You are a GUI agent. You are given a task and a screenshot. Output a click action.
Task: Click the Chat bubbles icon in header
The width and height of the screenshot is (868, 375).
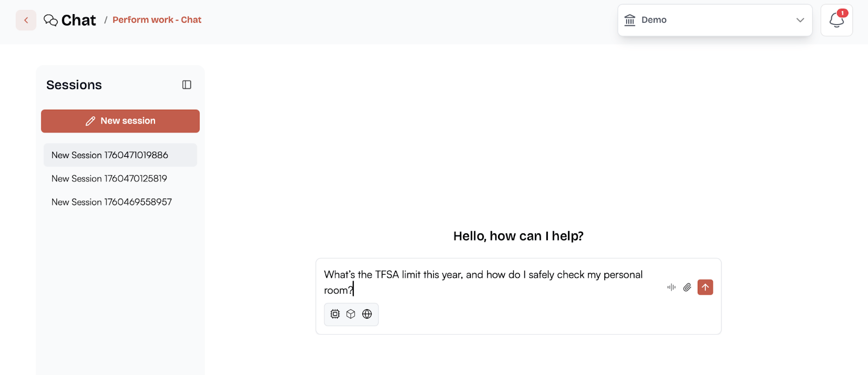coord(50,20)
